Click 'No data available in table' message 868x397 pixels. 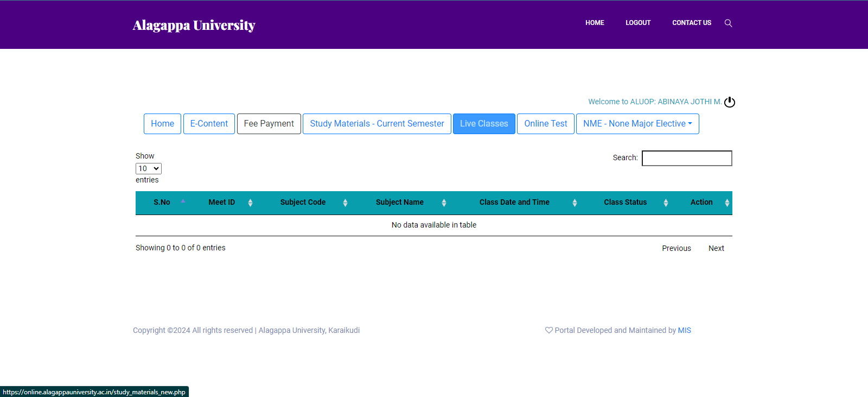tap(434, 225)
